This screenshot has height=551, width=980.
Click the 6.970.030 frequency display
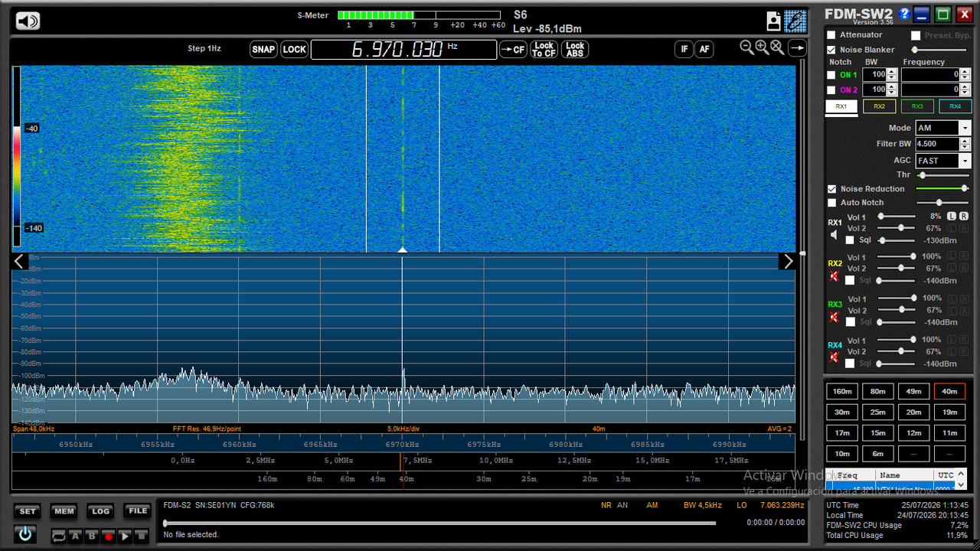click(x=403, y=50)
